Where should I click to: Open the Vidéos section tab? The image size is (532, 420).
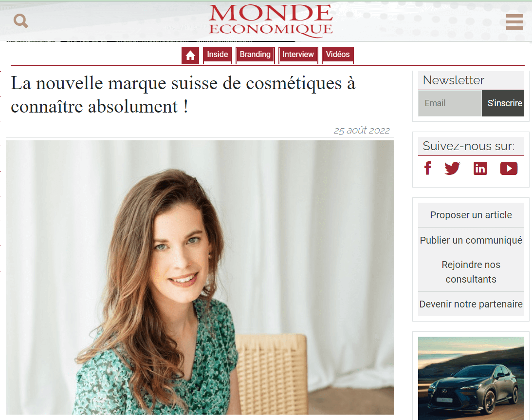click(338, 55)
